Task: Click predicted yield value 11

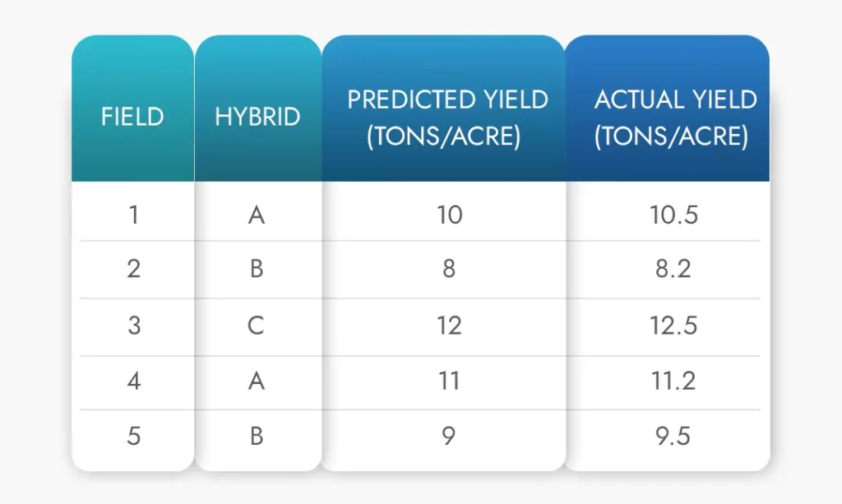Action: pyautogui.click(x=449, y=381)
